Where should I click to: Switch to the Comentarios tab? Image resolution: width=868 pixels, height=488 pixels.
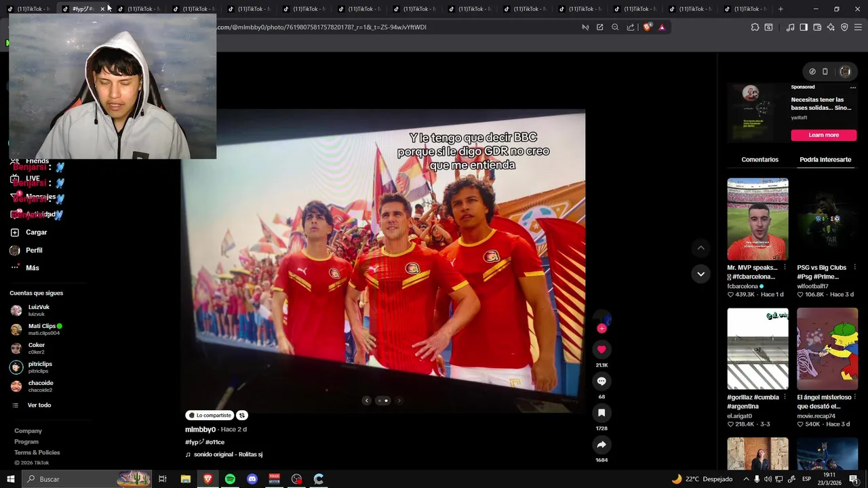[x=759, y=159]
